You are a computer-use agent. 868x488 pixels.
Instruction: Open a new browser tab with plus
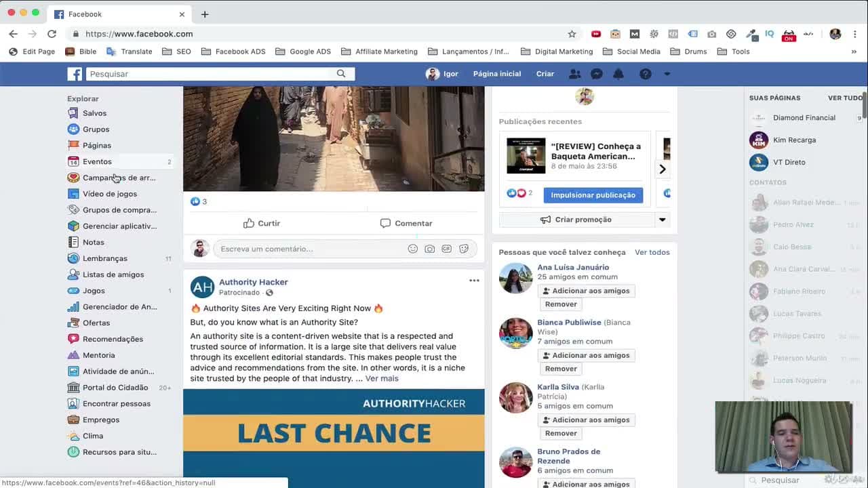205,14
